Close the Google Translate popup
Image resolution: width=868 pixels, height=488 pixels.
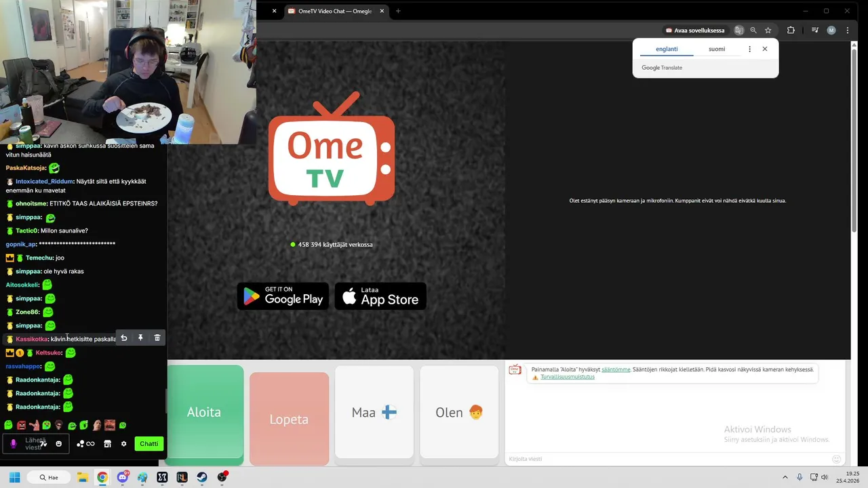(x=765, y=49)
